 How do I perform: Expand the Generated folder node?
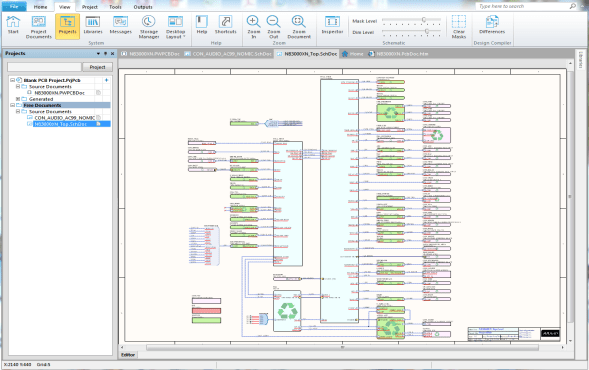pos(18,99)
